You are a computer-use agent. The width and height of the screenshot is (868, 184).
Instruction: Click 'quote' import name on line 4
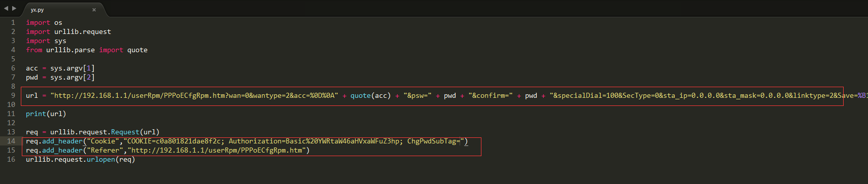(137, 50)
